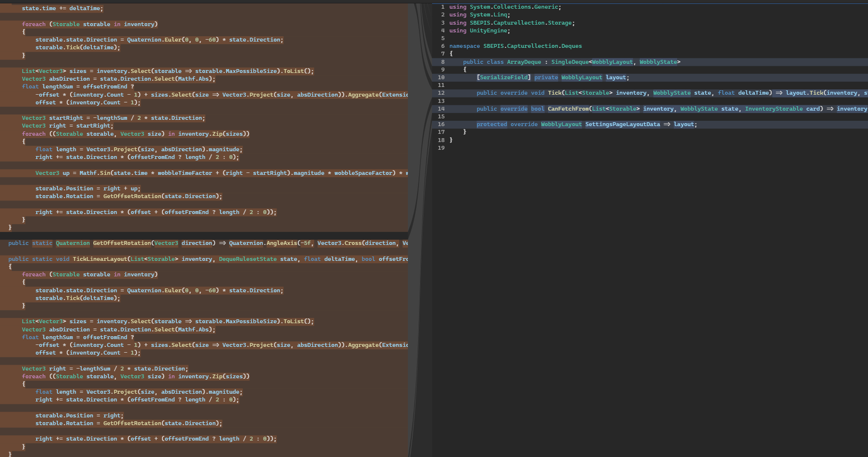The image size is (868, 457).
Task: Select line number 16 in the gutter
Action: tap(441, 125)
